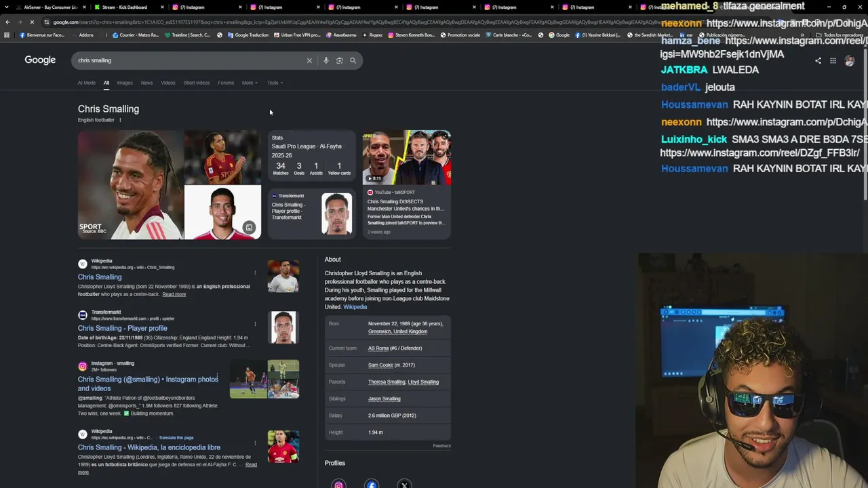Click Lloyd Smalling parent link
Screen dimensions: 868x488
click(423, 382)
